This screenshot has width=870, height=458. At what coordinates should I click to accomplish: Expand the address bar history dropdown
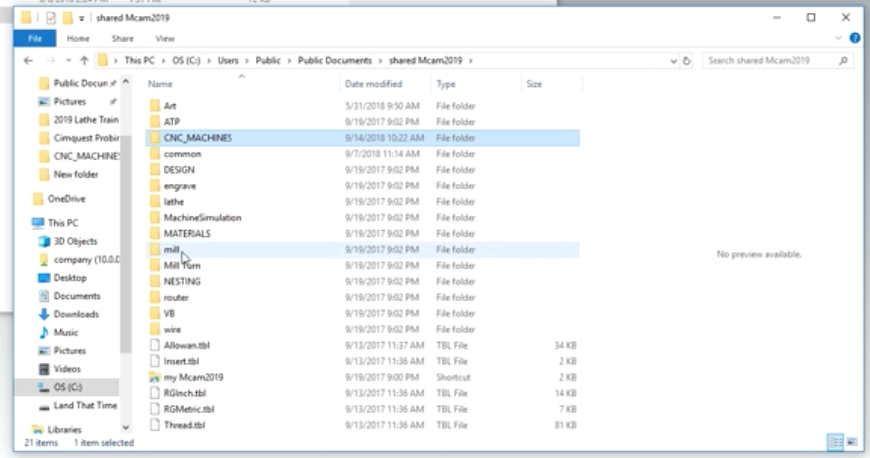tap(673, 61)
